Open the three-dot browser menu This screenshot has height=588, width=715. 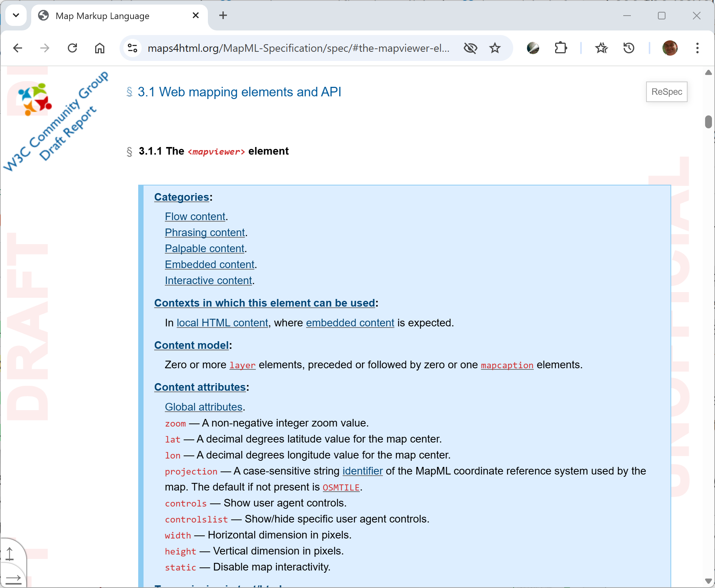(697, 48)
